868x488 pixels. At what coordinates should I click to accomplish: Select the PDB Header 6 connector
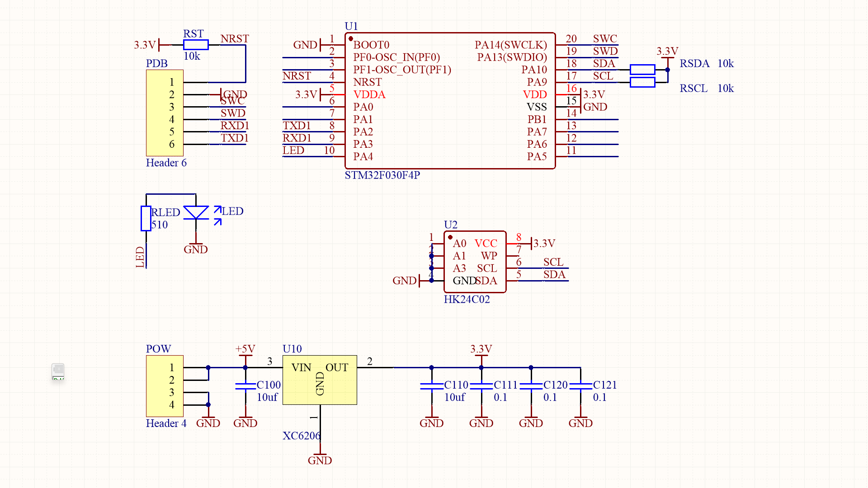(165, 113)
